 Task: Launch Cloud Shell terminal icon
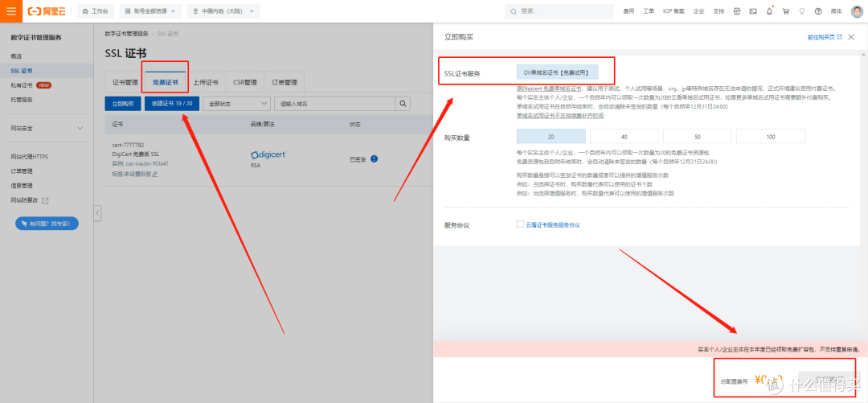click(753, 11)
